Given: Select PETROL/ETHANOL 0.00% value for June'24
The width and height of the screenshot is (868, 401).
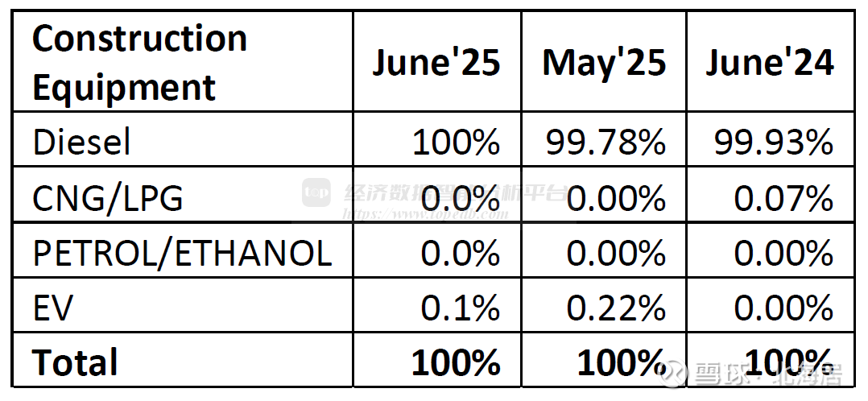Looking at the screenshot, I should click(783, 254).
